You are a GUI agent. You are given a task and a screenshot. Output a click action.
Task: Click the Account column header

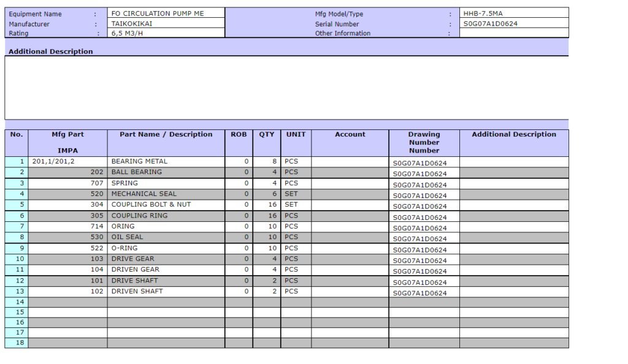coord(350,135)
